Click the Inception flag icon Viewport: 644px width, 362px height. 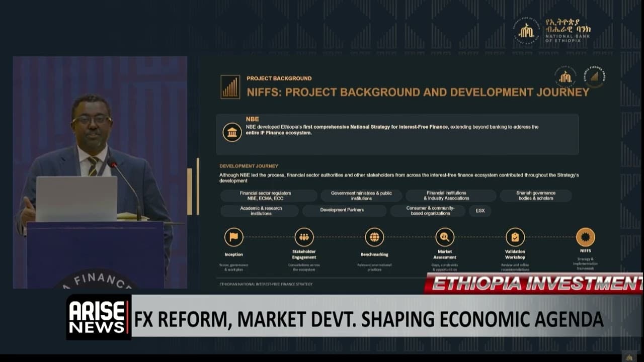point(233,237)
